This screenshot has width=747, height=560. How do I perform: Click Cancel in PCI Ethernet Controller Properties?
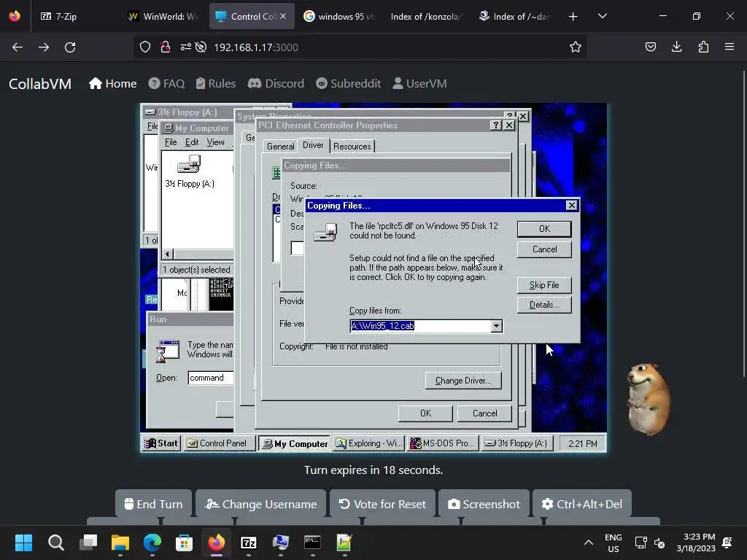(x=484, y=413)
